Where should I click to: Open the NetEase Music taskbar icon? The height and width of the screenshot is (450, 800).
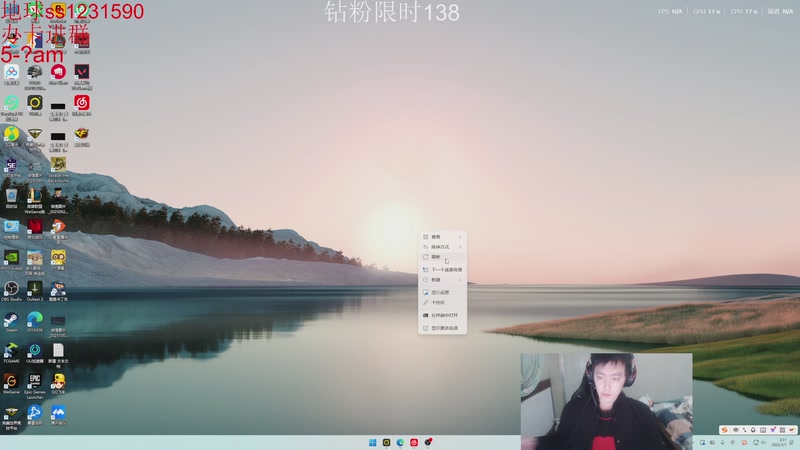[x=414, y=442]
